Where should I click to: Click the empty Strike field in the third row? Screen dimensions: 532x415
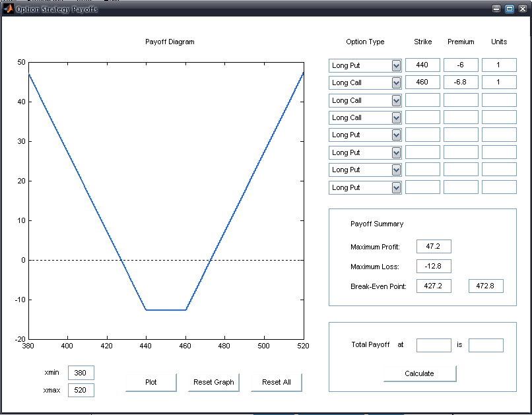[x=422, y=100]
